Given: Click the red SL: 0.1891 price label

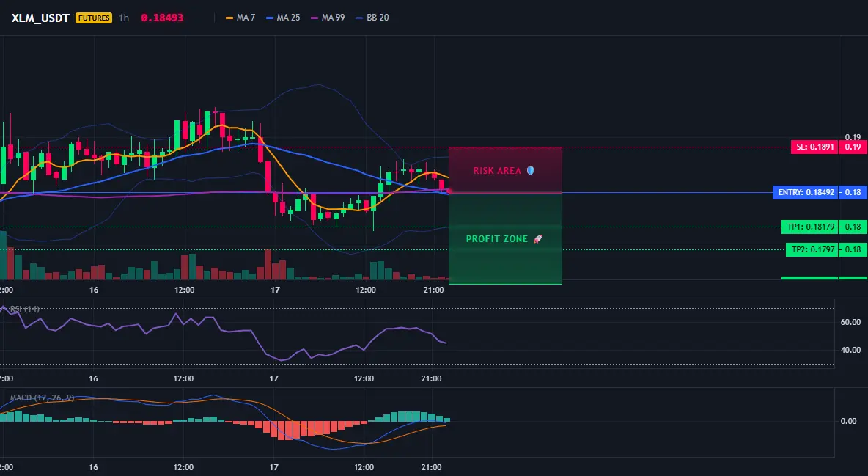Looking at the screenshot, I should click(814, 147).
